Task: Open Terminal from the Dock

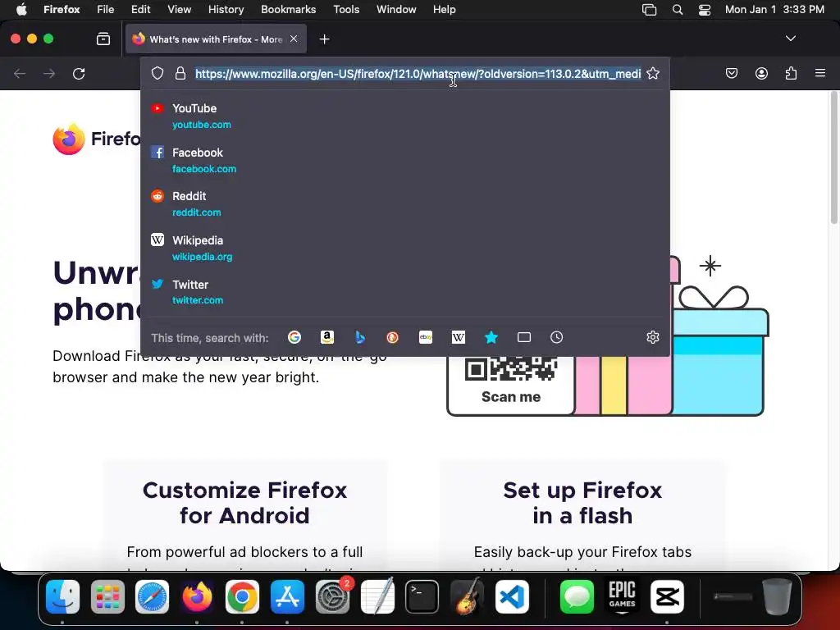Action: click(x=422, y=596)
